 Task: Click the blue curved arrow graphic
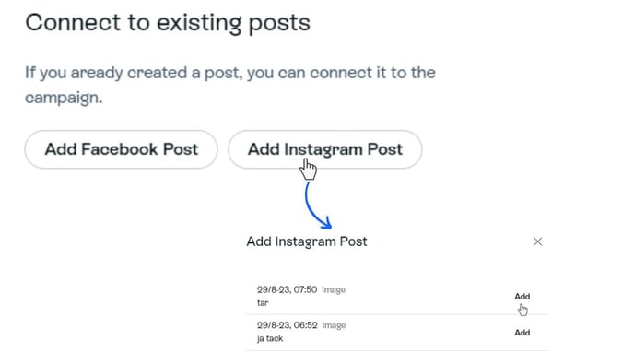(x=317, y=205)
